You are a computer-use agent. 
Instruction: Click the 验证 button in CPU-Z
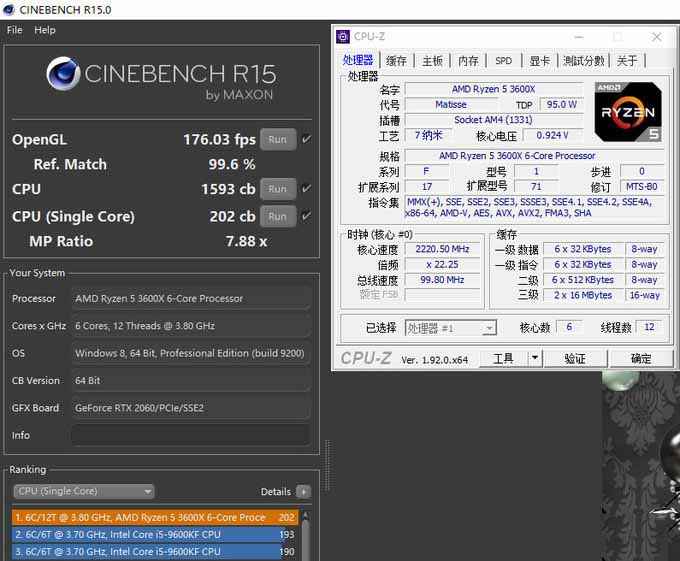[575, 359]
